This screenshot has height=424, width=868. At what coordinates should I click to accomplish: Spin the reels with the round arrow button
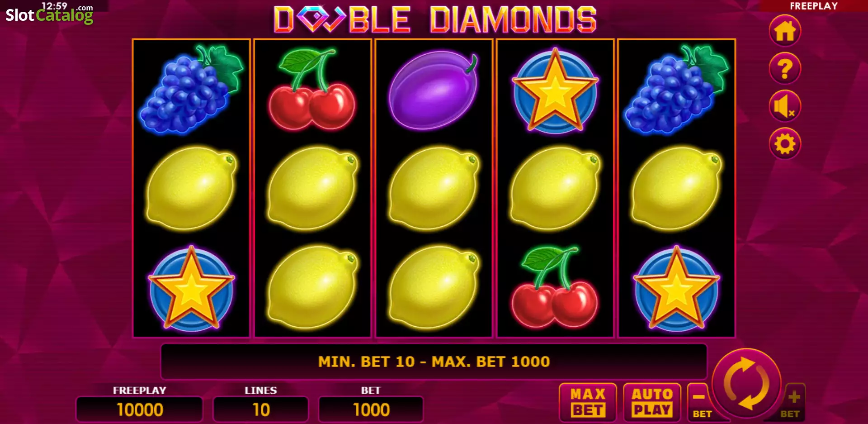coord(746,384)
